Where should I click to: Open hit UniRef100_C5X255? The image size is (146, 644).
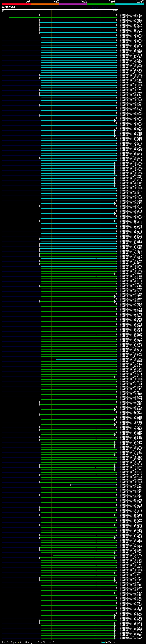(x=131, y=22)
